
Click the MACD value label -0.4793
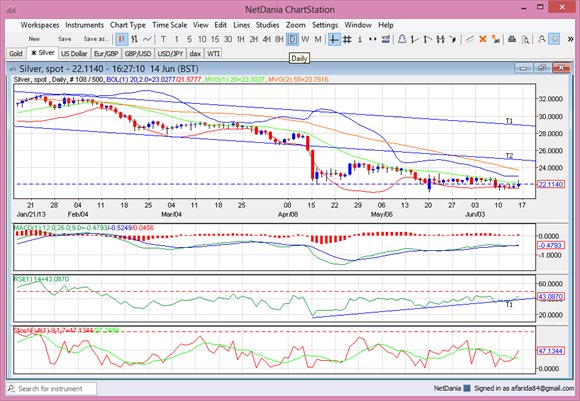pyautogui.click(x=551, y=245)
